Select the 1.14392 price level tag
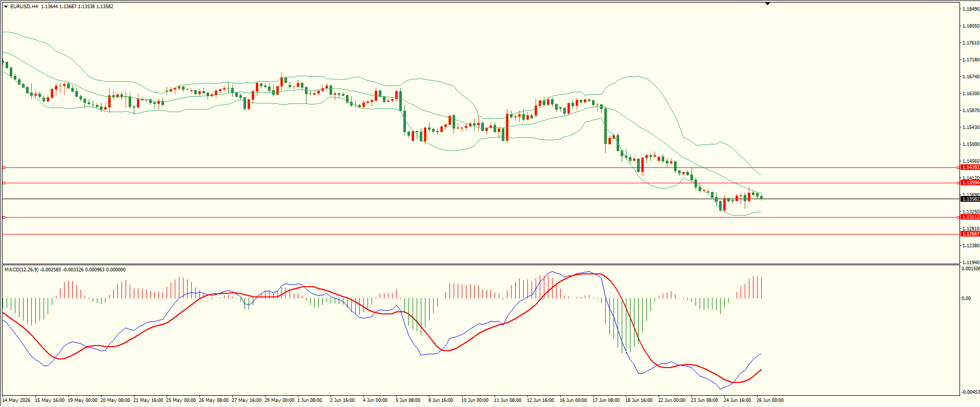This screenshot has width=980, height=407. coord(970,167)
